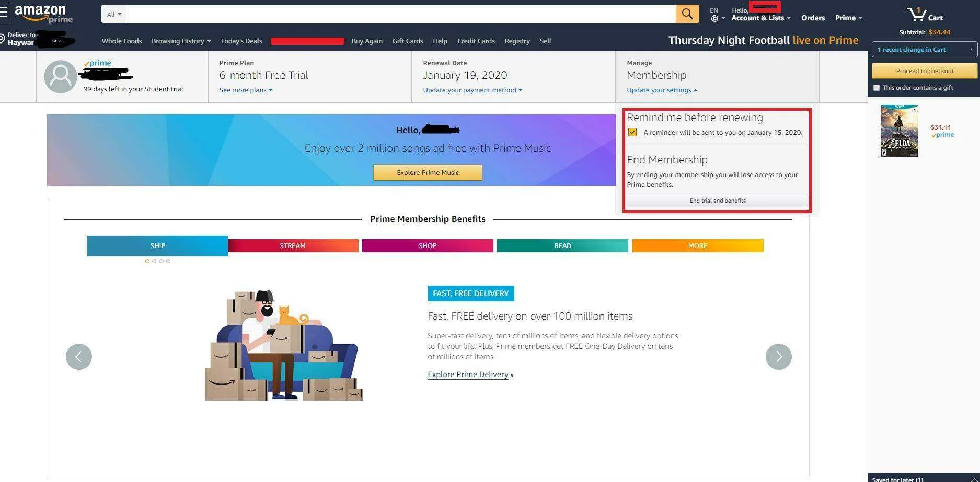Collapse 'Update your settings'
This screenshot has width=980, height=482.
[662, 90]
